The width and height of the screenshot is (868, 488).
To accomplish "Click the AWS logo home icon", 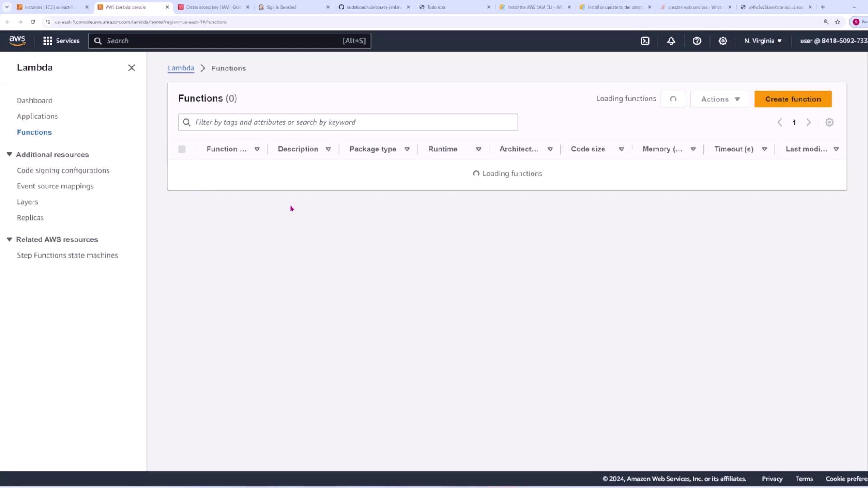I will point(17,41).
